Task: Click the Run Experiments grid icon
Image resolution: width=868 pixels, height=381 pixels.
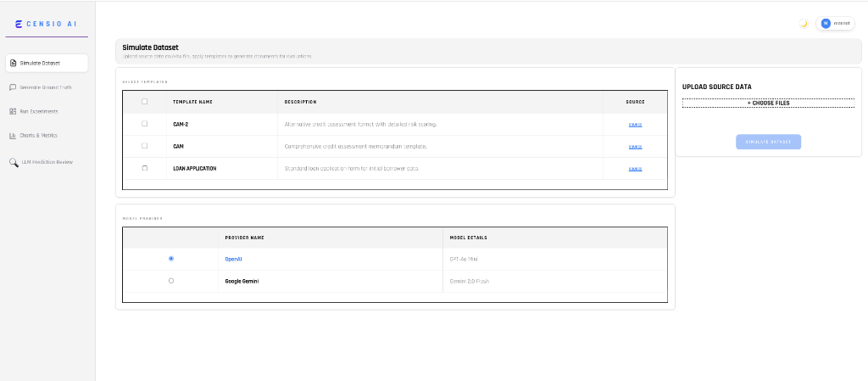Action: tap(13, 111)
